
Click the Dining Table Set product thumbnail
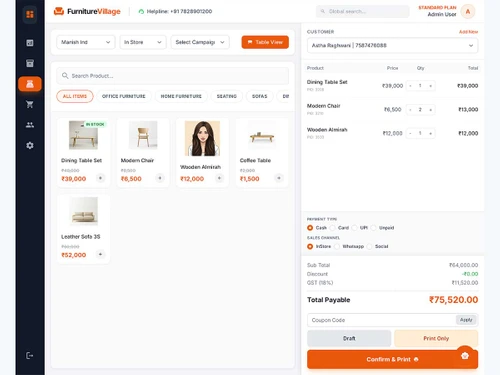pos(83,135)
